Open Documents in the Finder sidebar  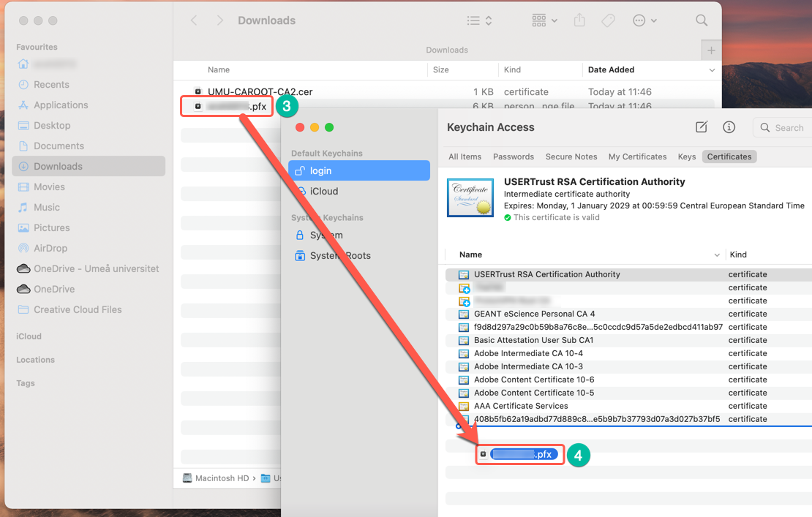59,146
